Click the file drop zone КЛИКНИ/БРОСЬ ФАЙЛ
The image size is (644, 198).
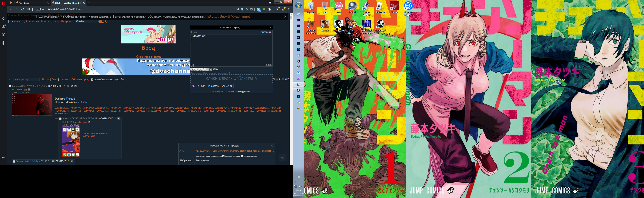[x=231, y=79]
